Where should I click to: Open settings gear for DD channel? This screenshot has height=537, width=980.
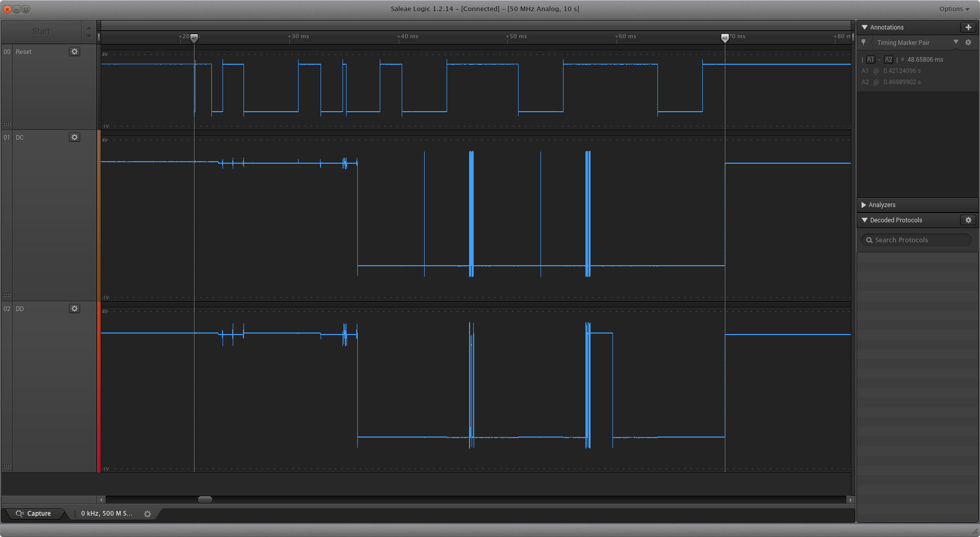coord(75,309)
